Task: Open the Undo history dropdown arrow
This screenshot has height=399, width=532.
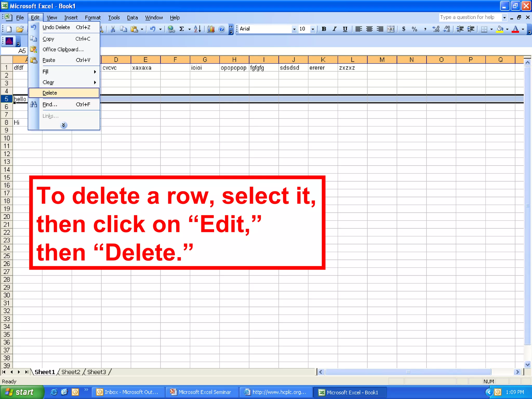Action: point(161,29)
